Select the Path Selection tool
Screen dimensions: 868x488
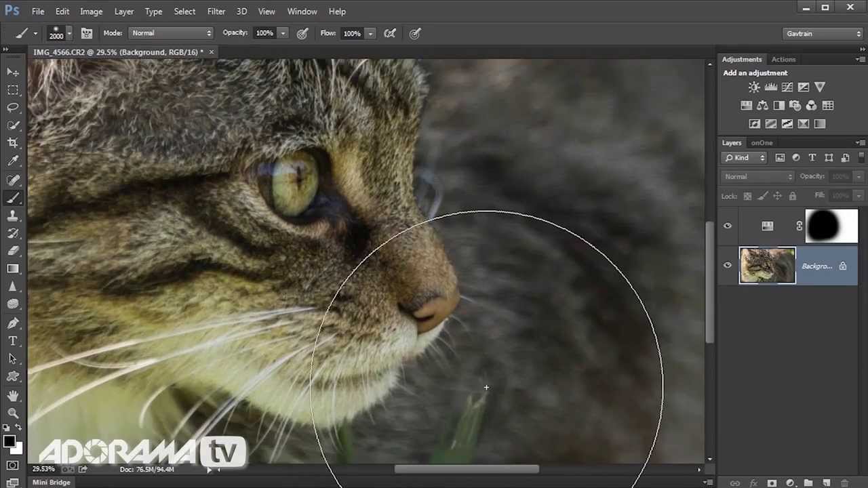[13, 359]
